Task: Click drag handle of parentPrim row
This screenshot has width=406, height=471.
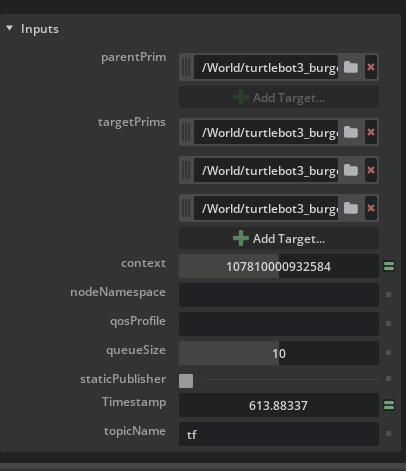Action: 186,67
